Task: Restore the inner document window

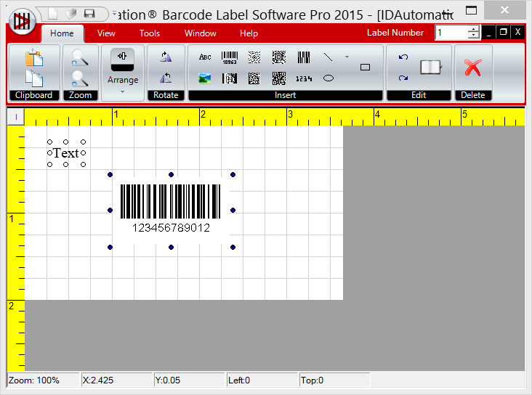Action: (503, 32)
